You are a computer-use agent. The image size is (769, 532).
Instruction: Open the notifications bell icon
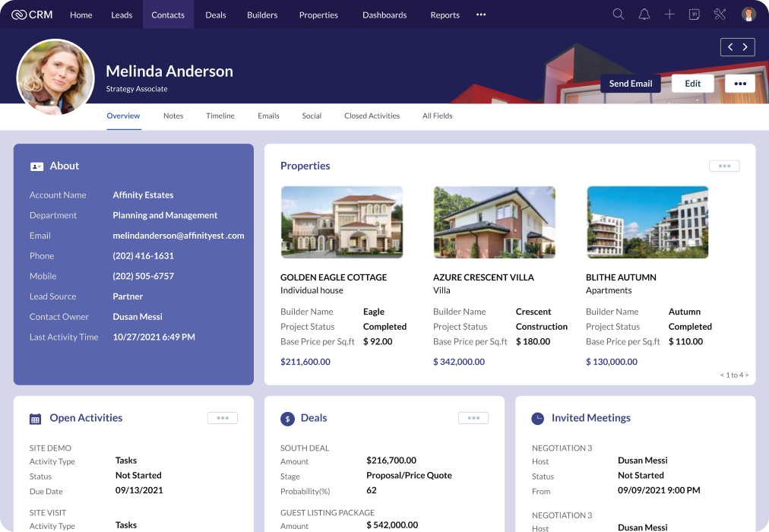click(x=644, y=14)
